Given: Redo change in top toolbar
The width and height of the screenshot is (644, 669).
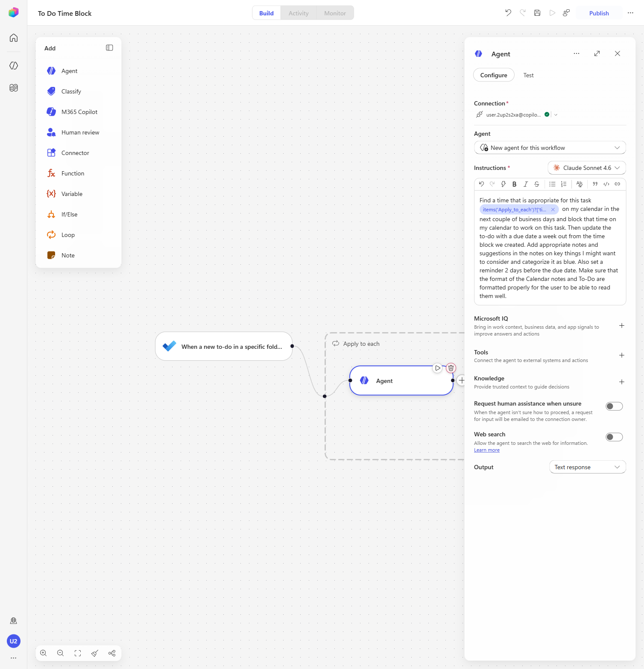Looking at the screenshot, I should pos(523,13).
